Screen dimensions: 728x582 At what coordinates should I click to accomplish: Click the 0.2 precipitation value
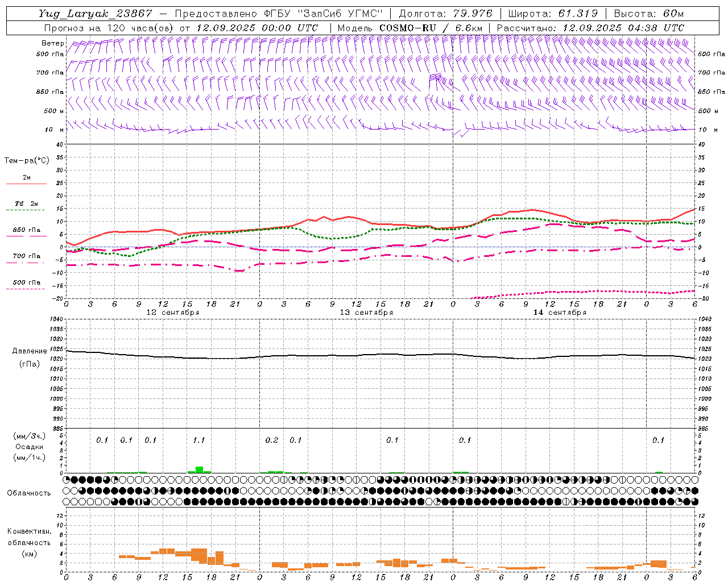(272, 440)
